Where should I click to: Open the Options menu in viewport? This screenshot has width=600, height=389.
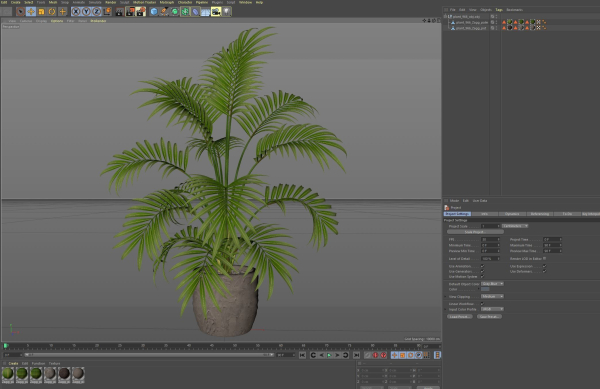57,21
